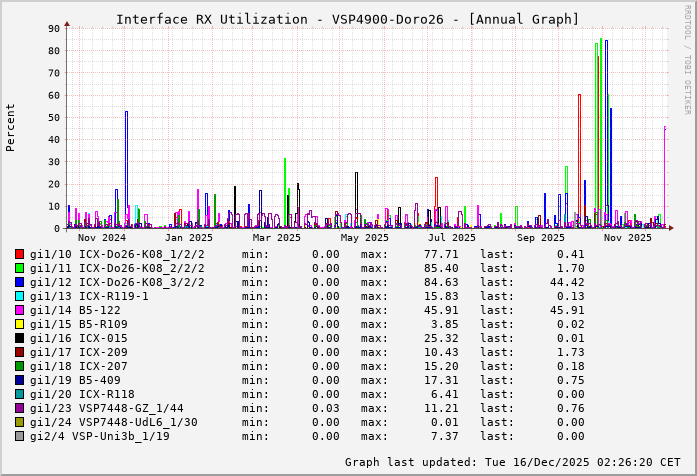Click the magenta gi1/14 B5-122 swatch
Viewport: 697px width, 476px height.
tap(20, 310)
